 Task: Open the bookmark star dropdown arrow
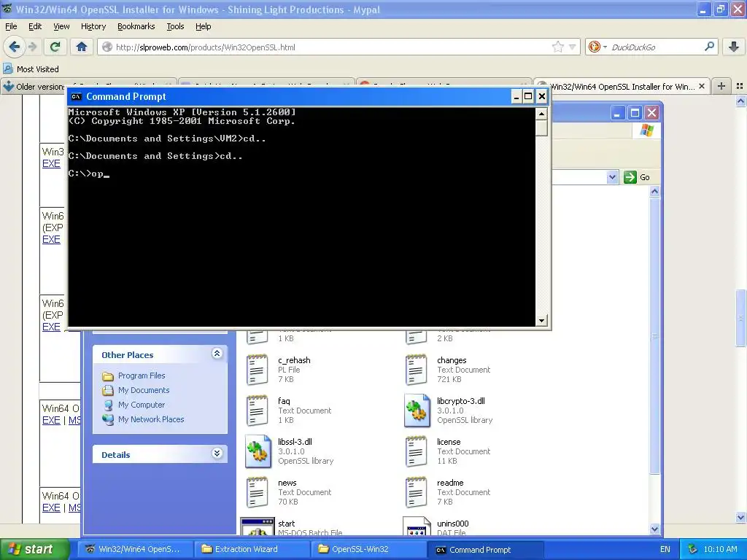pyautogui.click(x=572, y=47)
